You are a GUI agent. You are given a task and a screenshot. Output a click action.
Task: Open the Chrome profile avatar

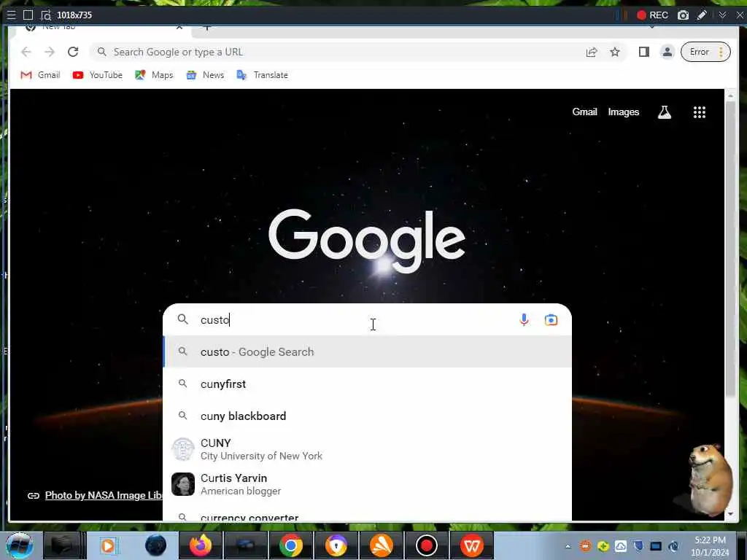[x=667, y=52]
